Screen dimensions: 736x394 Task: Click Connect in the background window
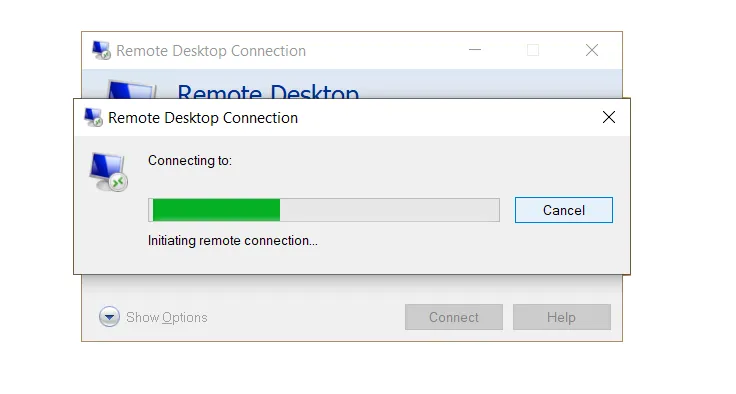point(453,317)
